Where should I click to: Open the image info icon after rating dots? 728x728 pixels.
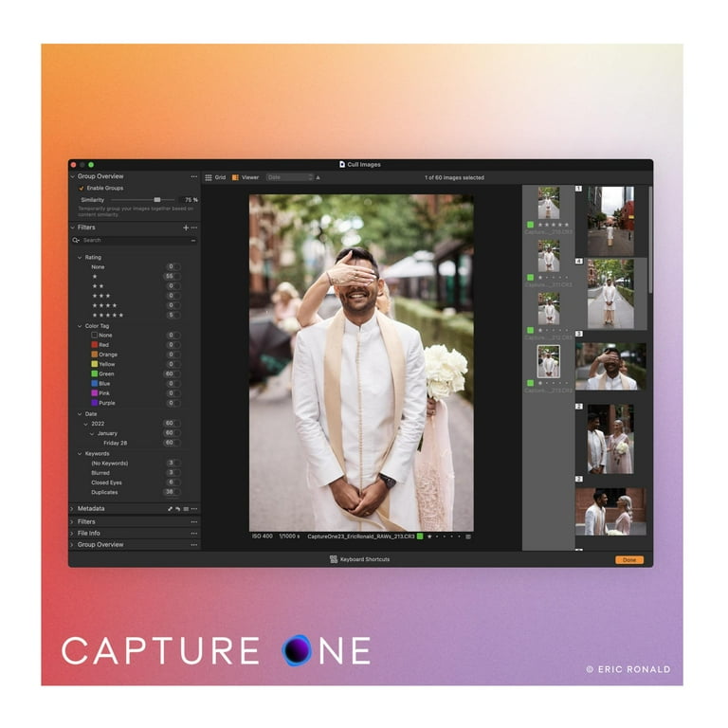(468, 537)
